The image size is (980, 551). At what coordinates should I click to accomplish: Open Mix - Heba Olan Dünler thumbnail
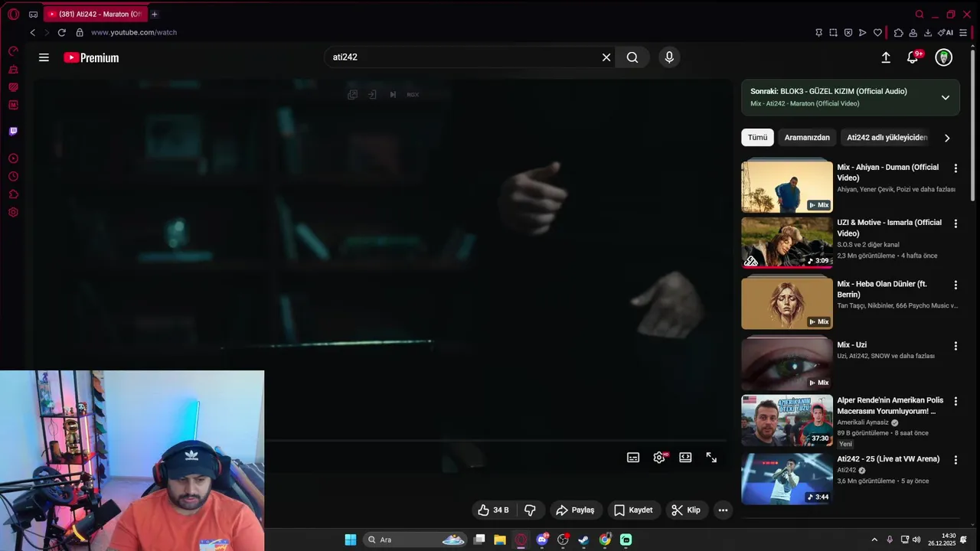pyautogui.click(x=786, y=303)
